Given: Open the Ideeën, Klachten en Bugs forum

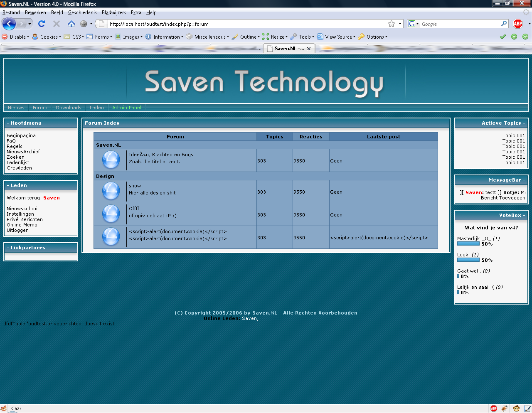Looking at the screenshot, I should pyautogui.click(x=161, y=155).
